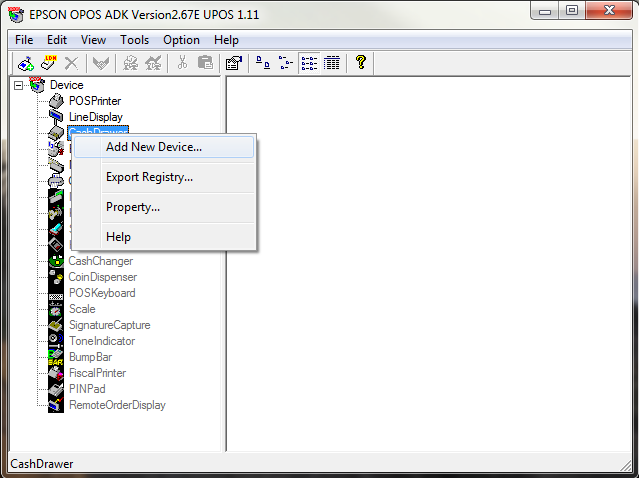
Task: Collapse the Device tree root
Action: 19,85
